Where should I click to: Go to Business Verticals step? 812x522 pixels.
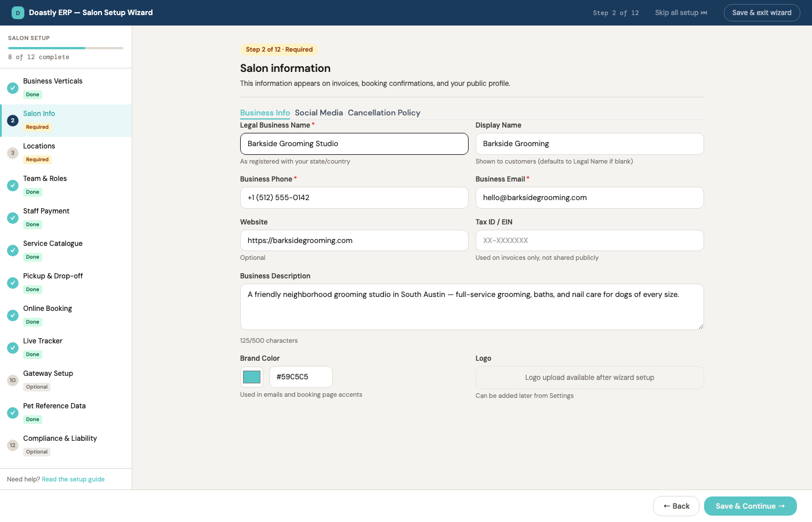coord(66,88)
